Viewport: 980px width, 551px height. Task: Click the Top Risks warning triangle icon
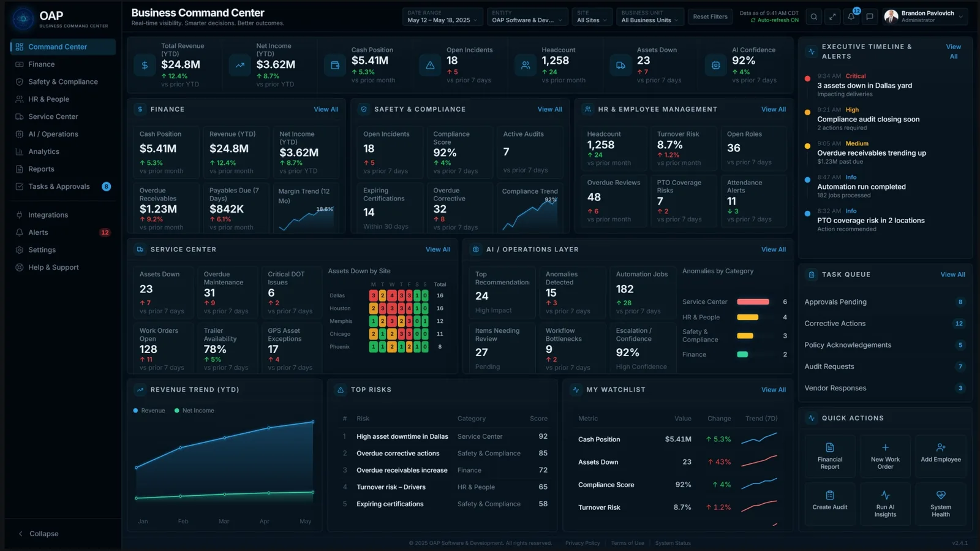tap(341, 390)
